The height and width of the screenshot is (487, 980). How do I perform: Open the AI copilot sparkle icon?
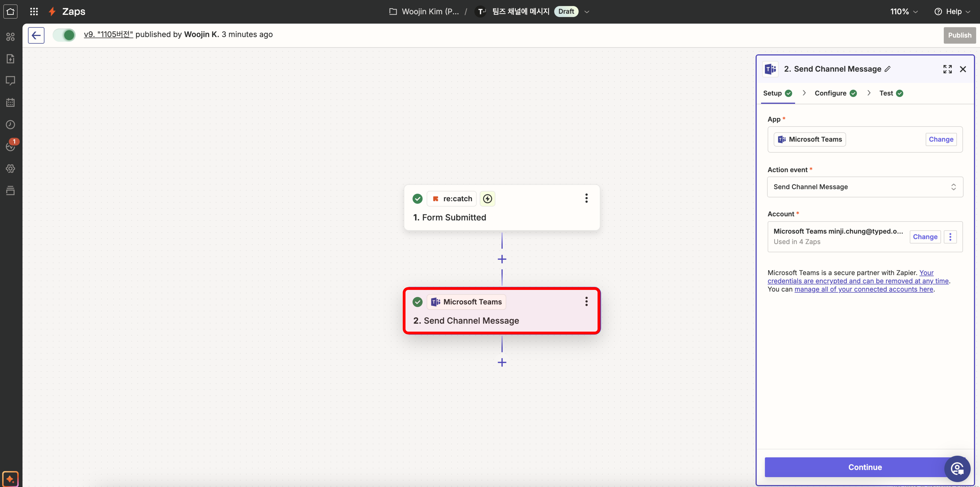click(x=10, y=479)
